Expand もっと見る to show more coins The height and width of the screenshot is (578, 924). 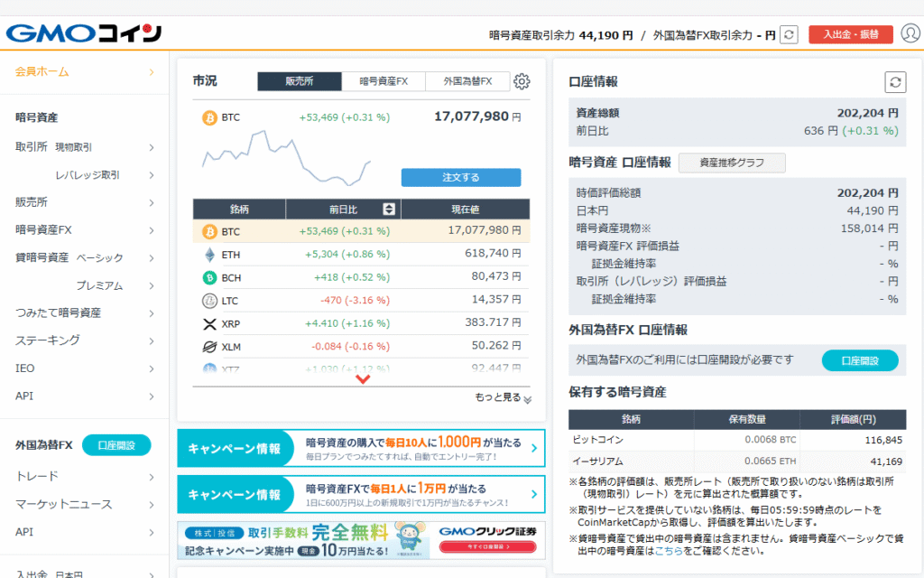point(503,397)
